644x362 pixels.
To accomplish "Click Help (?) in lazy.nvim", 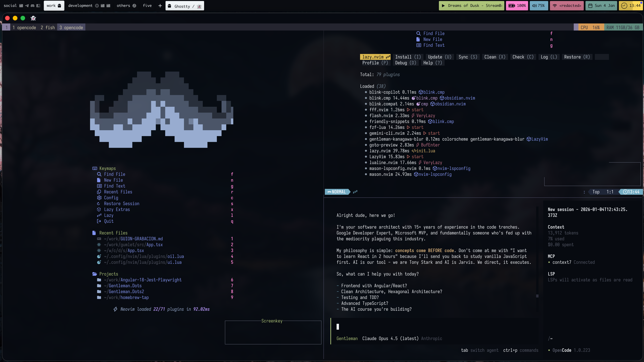I will point(433,63).
